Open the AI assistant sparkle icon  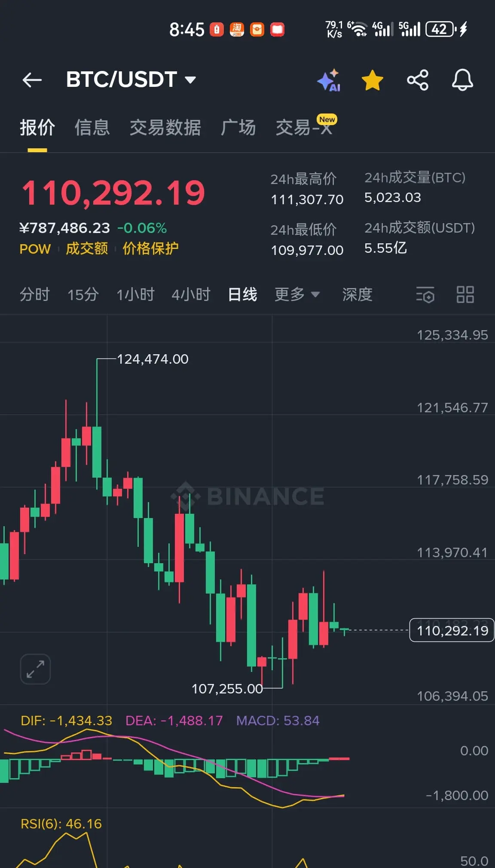[x=329, y=80]
